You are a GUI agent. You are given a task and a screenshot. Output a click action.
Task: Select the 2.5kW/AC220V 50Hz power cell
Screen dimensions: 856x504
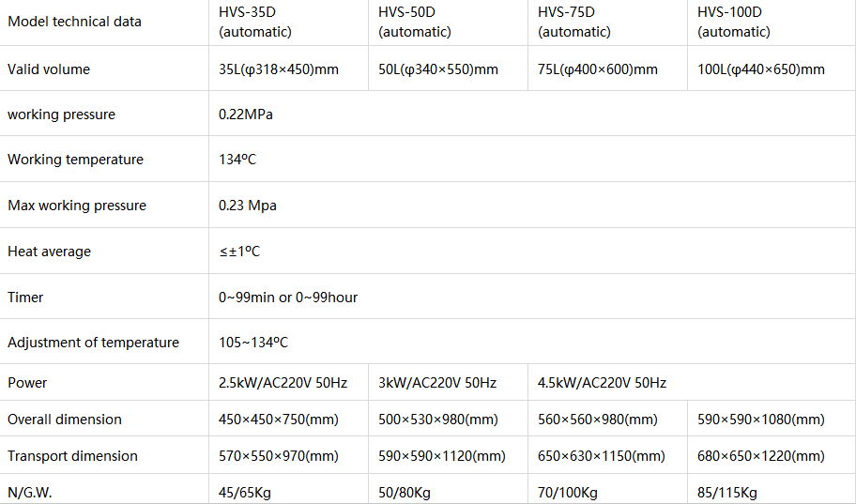point(283,383)
